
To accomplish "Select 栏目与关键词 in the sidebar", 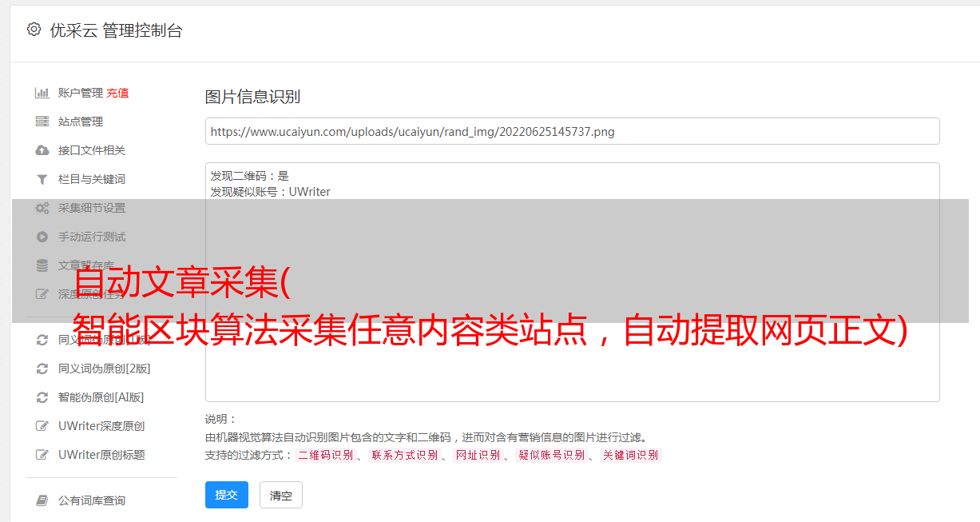I will click(x=92, y=179).
